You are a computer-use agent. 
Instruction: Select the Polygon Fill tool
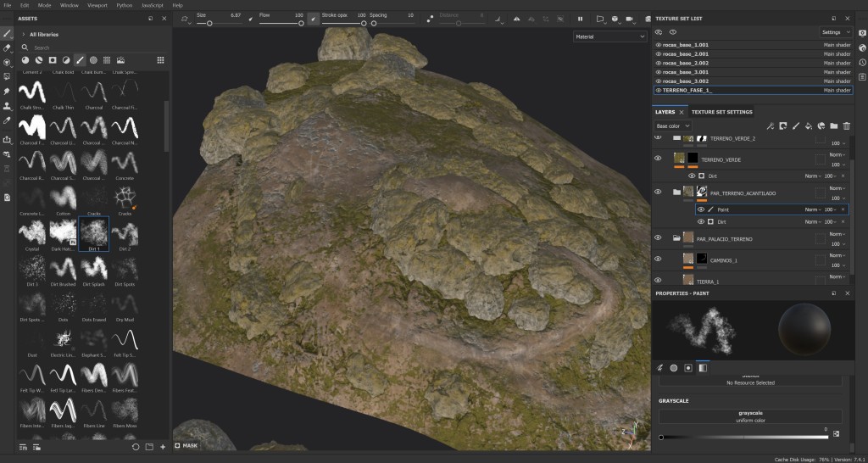tap(7, 77)
